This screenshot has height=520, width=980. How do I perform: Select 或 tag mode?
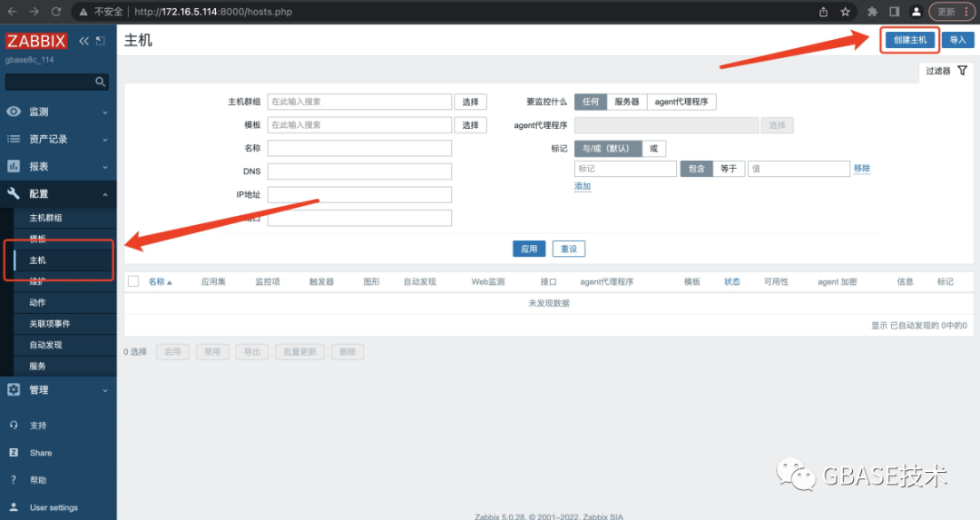click(653, 149)
